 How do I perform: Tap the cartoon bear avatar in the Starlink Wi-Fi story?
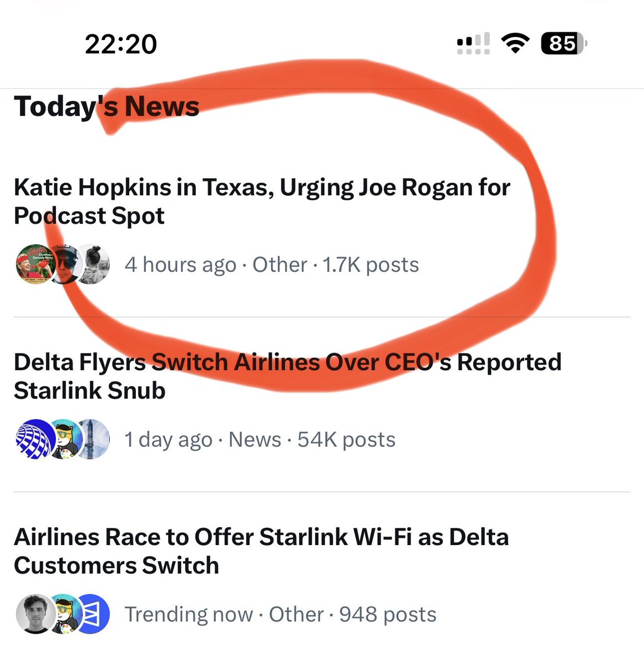pos(67,614)
